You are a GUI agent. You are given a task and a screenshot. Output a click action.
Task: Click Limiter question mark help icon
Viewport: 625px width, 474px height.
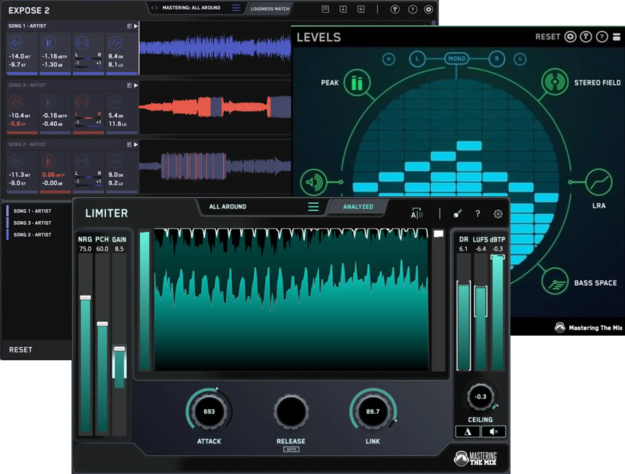coord(478,214)
